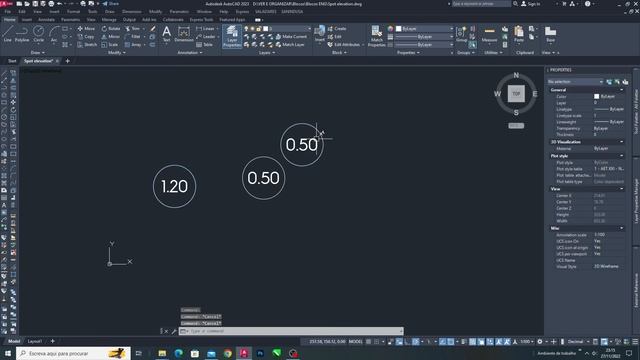Open the Home ribbon tab
Screen dimensions: 640x360
(x=9, y=19)
